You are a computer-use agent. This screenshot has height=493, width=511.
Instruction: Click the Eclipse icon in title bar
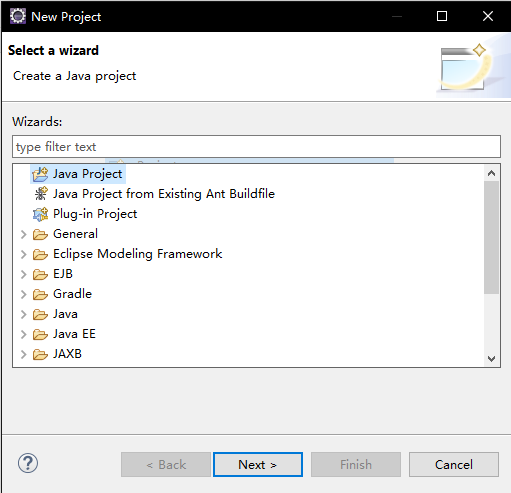(x=18, y=16)
